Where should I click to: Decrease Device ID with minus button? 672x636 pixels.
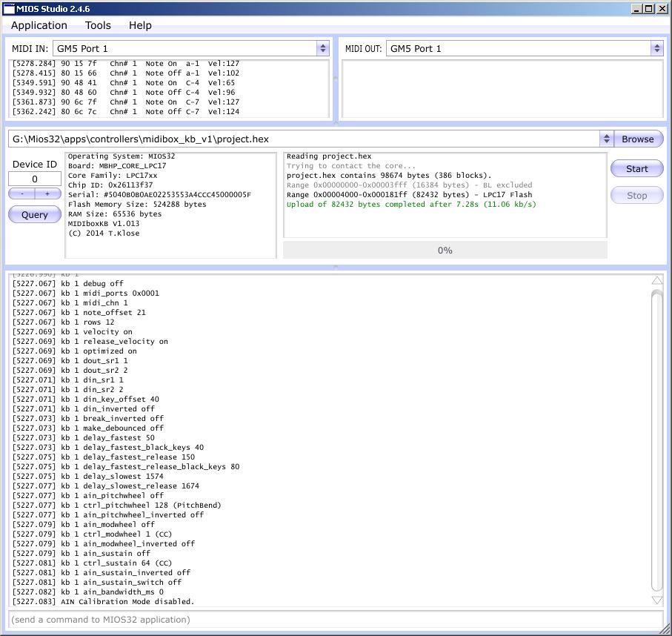coord(22,194)
